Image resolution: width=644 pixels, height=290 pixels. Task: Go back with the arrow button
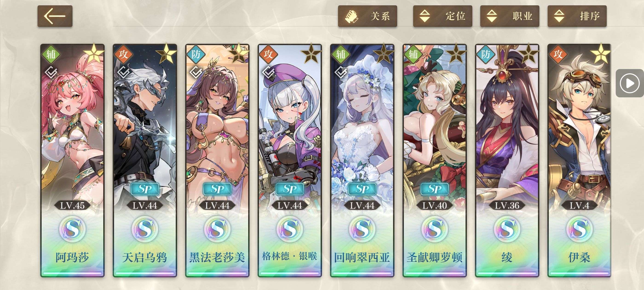point(55,16)
